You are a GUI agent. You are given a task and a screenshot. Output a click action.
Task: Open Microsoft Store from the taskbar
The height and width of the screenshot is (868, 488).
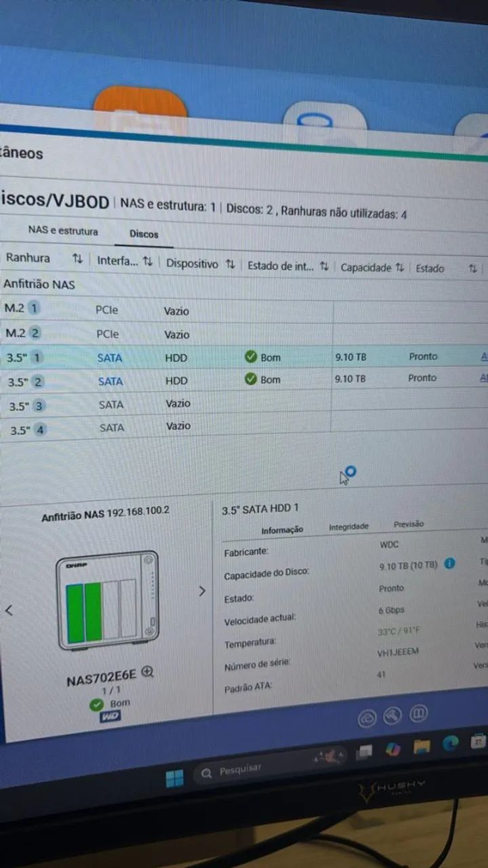pos(479,741)
